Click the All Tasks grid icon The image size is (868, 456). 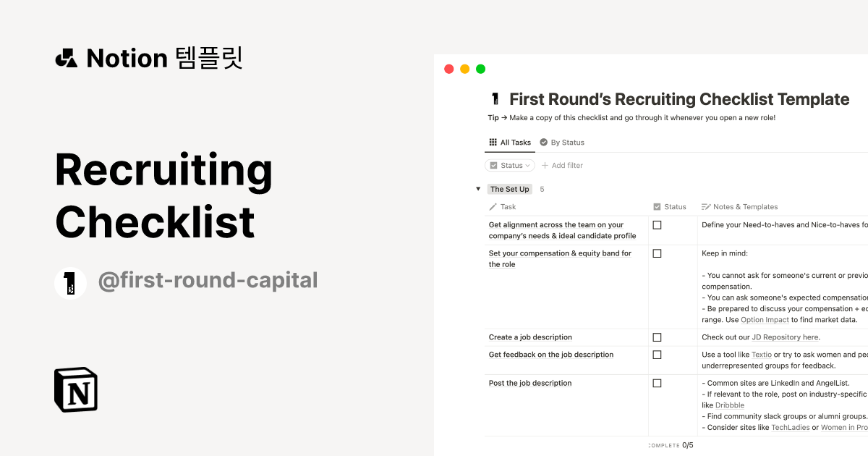493,143
